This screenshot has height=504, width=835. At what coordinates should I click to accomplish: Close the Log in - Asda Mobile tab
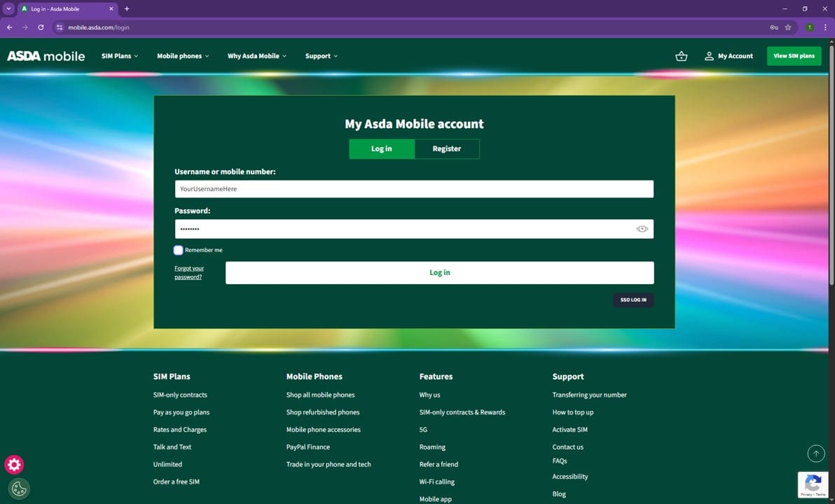coord(111,8)
